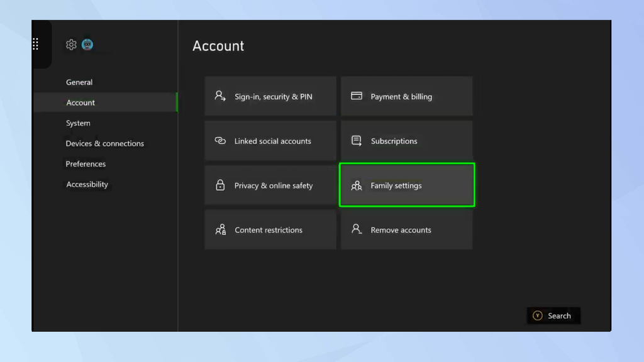Open Remove accounts via the person icon
Image resolution: width=644 pixels, height=362 pixels.
356,229
